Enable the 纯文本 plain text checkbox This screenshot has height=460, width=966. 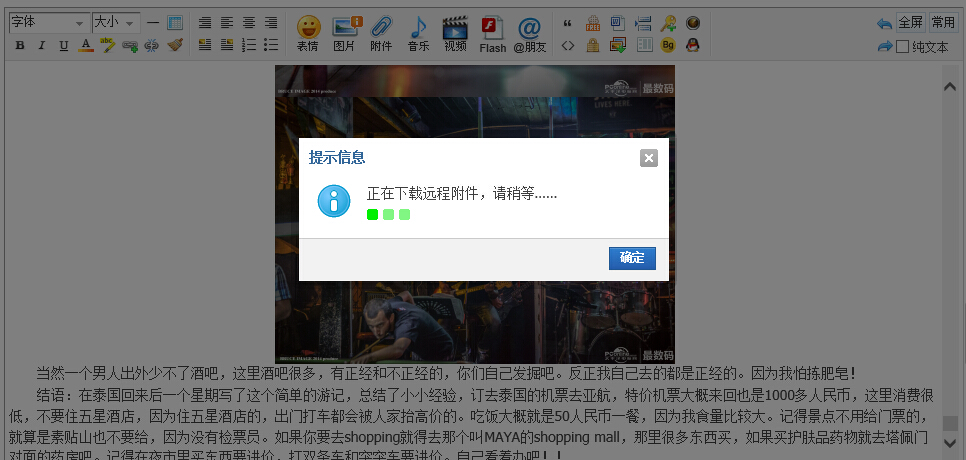pos(902,47)
